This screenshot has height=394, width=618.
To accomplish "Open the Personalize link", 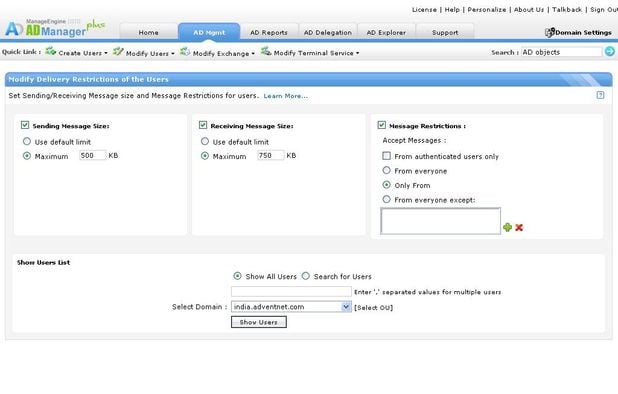I will [487, 9].
